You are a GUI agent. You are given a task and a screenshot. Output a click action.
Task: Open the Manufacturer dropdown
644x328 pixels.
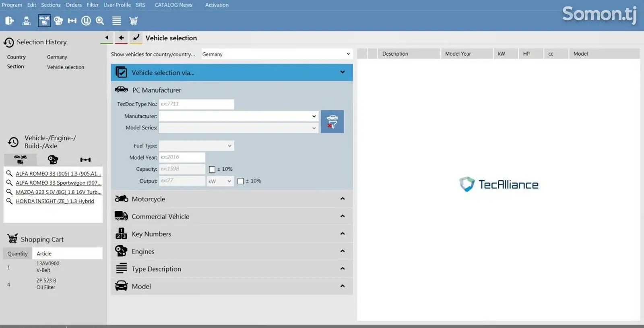point(239,116)
